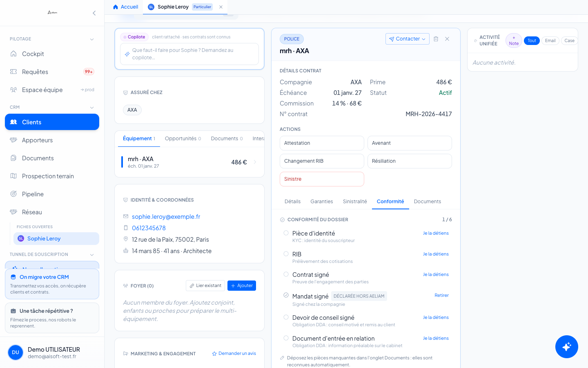588x368 pixels.
Task: Collapse the Tunnel de souscription section
Action: coord(92,255)
